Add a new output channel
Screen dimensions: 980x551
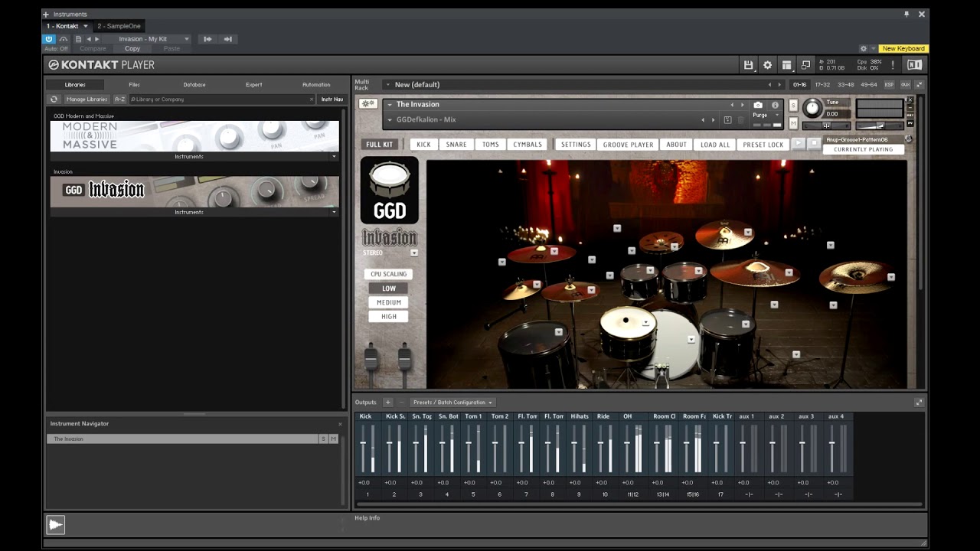coord(387,403)
